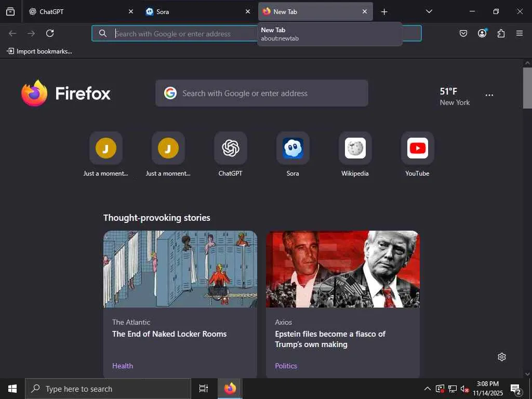Read The End of Naked Locker Rooms

click(x=169, y=334)
